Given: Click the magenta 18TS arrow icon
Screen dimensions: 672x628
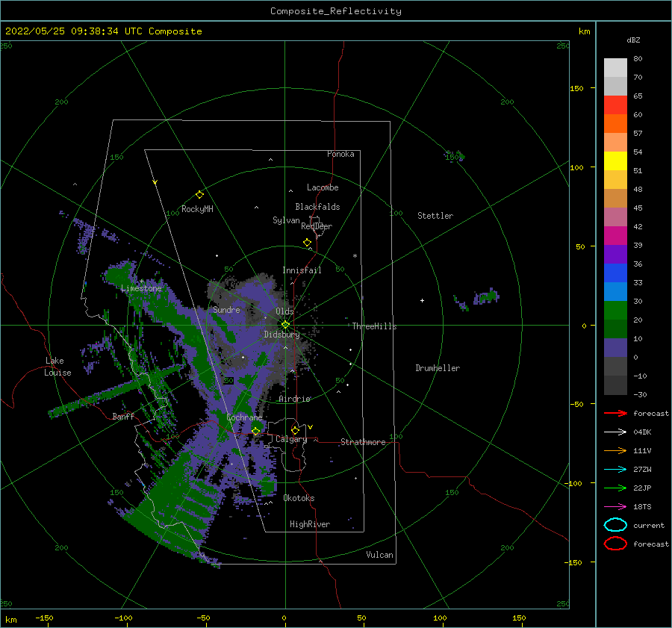Looking at the screenshot, I should pos(615,507).
